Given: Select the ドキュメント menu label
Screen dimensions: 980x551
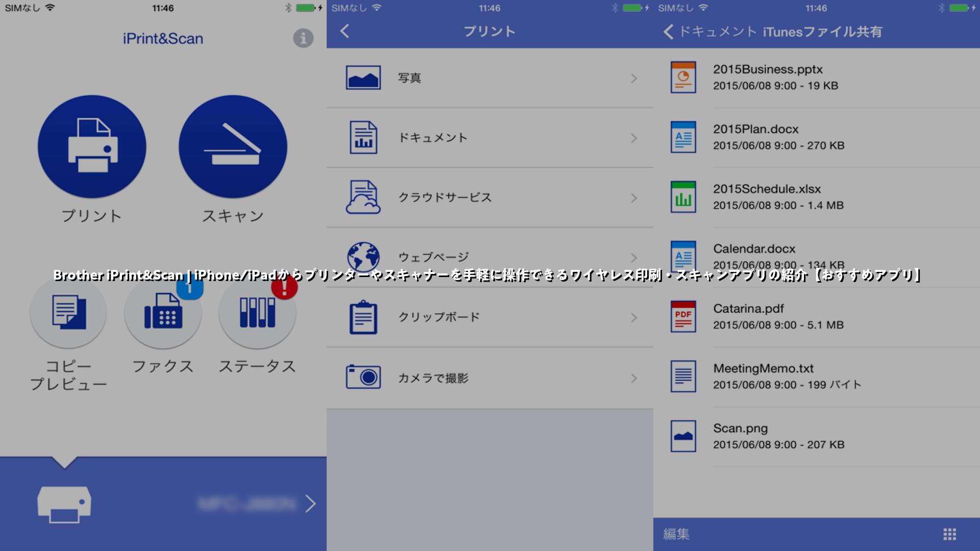Looking at the screenshot, I should click(x=433, y=138).
